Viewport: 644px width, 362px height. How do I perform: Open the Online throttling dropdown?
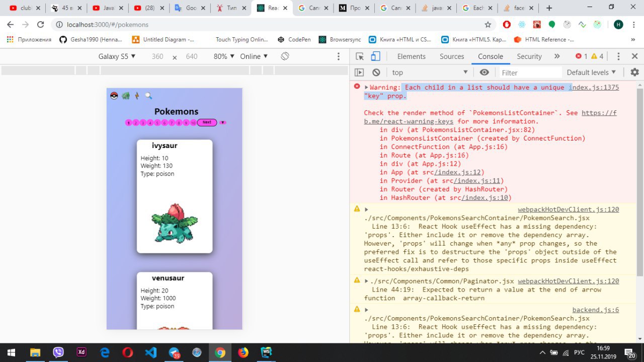coord(254,56)
